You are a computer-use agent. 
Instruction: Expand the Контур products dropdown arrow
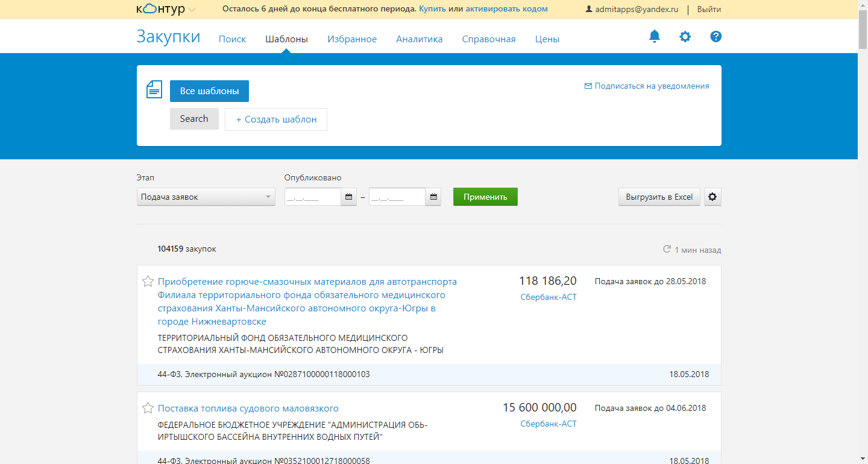(192, 10)
